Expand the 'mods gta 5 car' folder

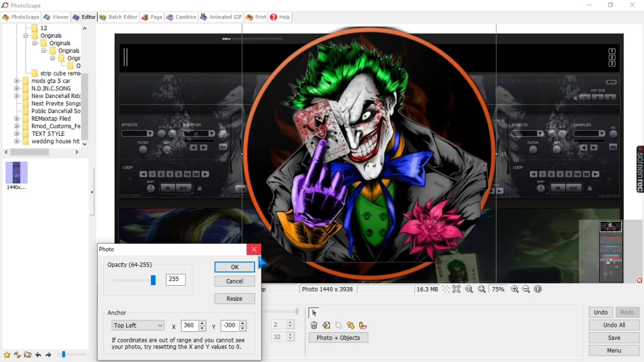(17, 81)
